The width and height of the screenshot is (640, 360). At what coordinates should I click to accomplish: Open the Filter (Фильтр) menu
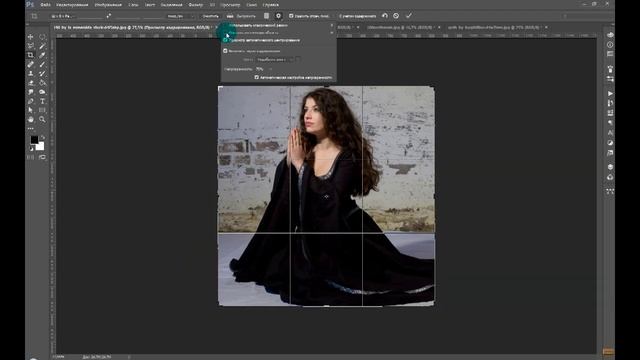(196, 5)
